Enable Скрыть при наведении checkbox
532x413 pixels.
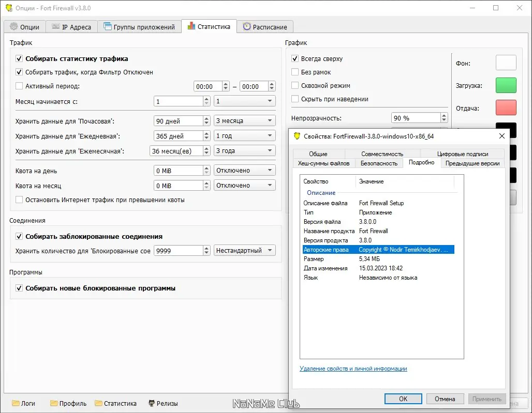[295, 99]
